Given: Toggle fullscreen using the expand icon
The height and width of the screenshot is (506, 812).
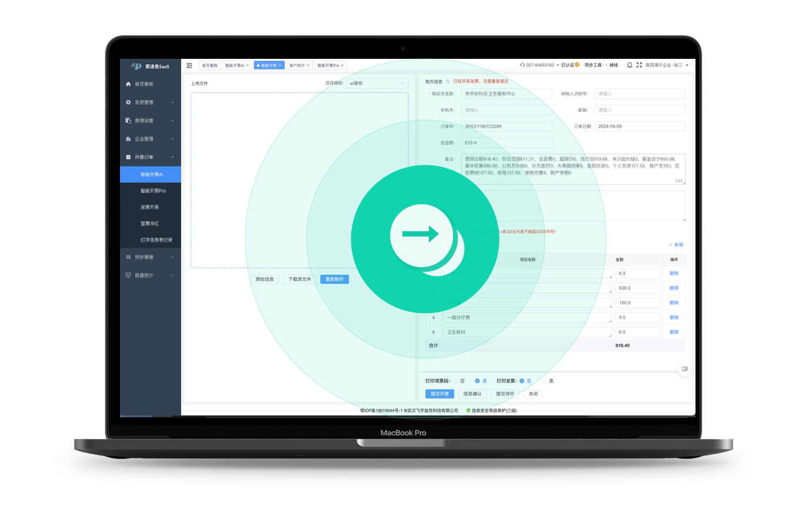Looking at the screenshot, I should pyautogui.click(x=639, y=65).
